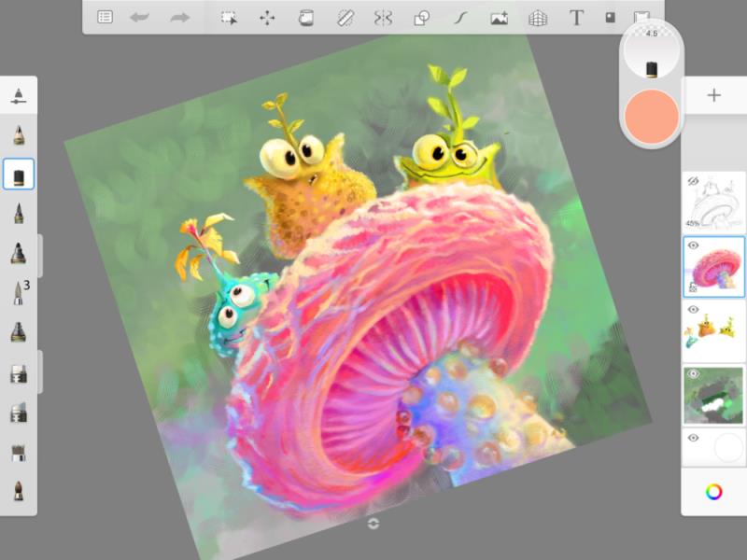Open the white background color circle
Image resolution: width=747 pixels, height=560 pixels.
click(x=728, y=448)
